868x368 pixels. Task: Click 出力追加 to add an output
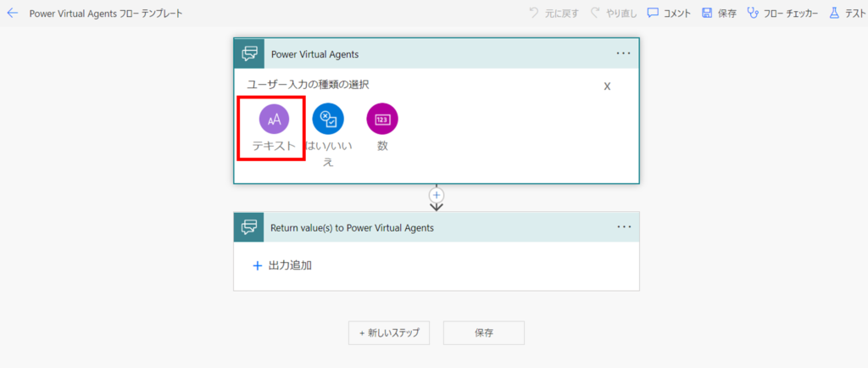click(282, 265)
